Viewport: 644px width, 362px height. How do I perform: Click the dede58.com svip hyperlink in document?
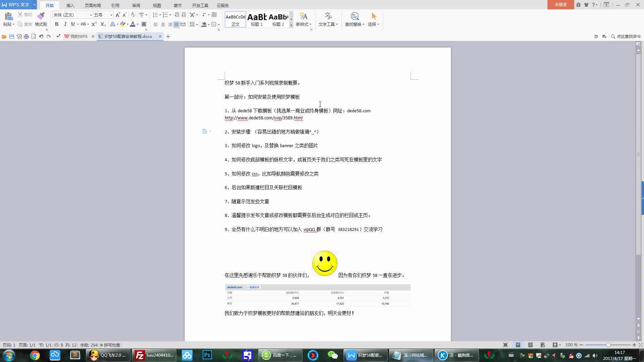[264, 118]
